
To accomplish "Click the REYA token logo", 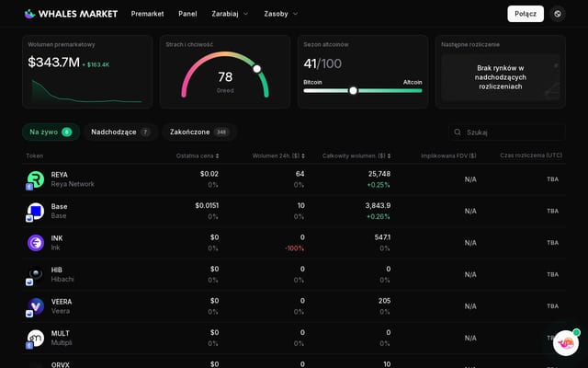I will point(36,179).
